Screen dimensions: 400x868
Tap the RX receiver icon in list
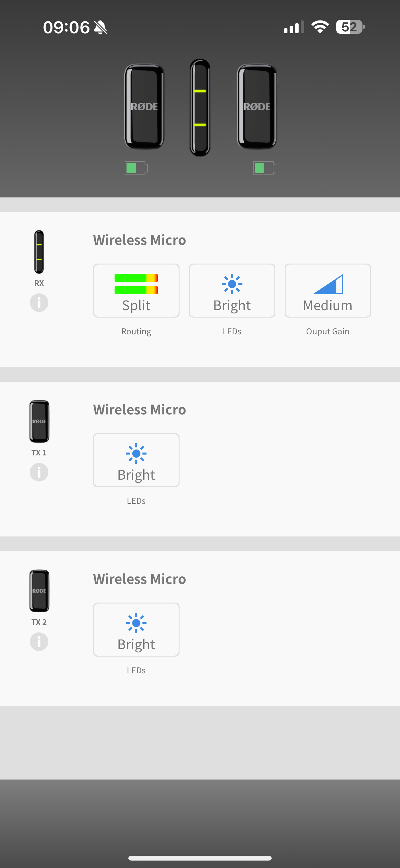(x=39, y=252)
